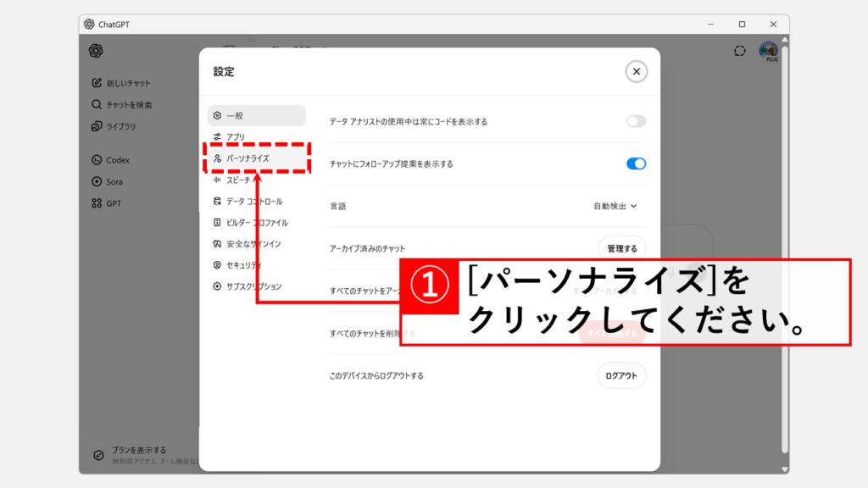Toggle always show code for data analyst
Image resolution: width=868 pixels, height=488 pixels.
636,121
